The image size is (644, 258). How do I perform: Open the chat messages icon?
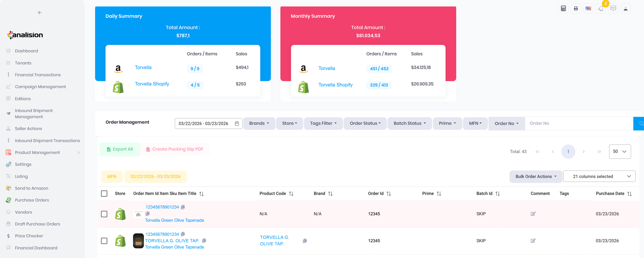pos(613,9)
